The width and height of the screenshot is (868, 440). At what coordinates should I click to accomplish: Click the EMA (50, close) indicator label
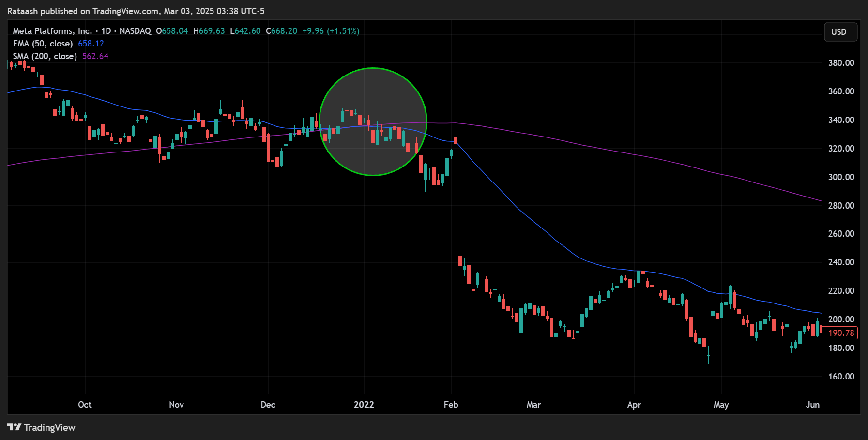coord(43,44)
